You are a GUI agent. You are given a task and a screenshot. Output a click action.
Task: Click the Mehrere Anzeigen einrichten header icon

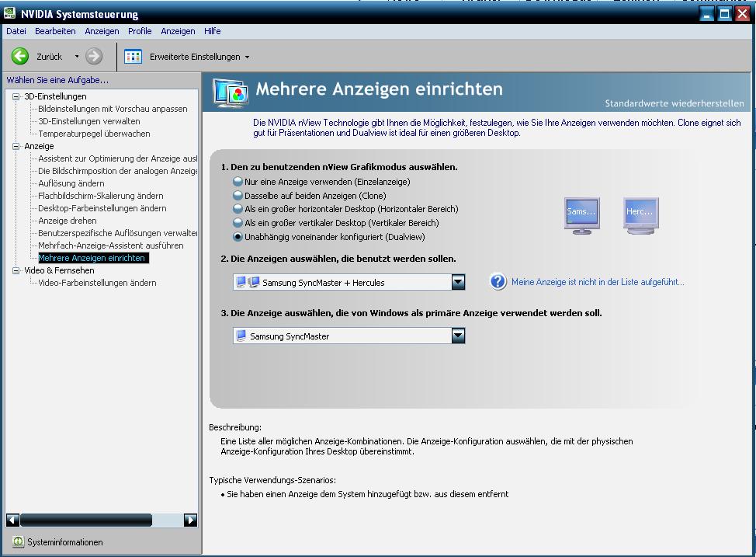(x=231, y=92)
